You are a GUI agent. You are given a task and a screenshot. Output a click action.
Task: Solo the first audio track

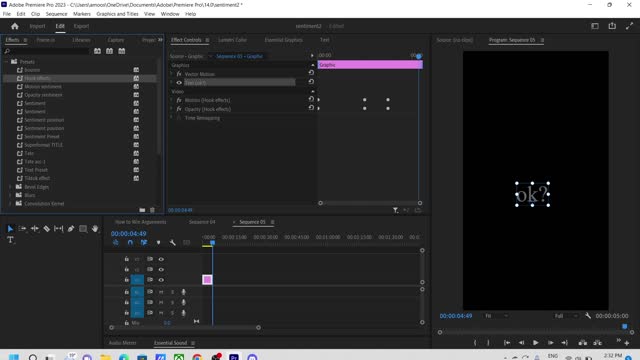point(172,292)
